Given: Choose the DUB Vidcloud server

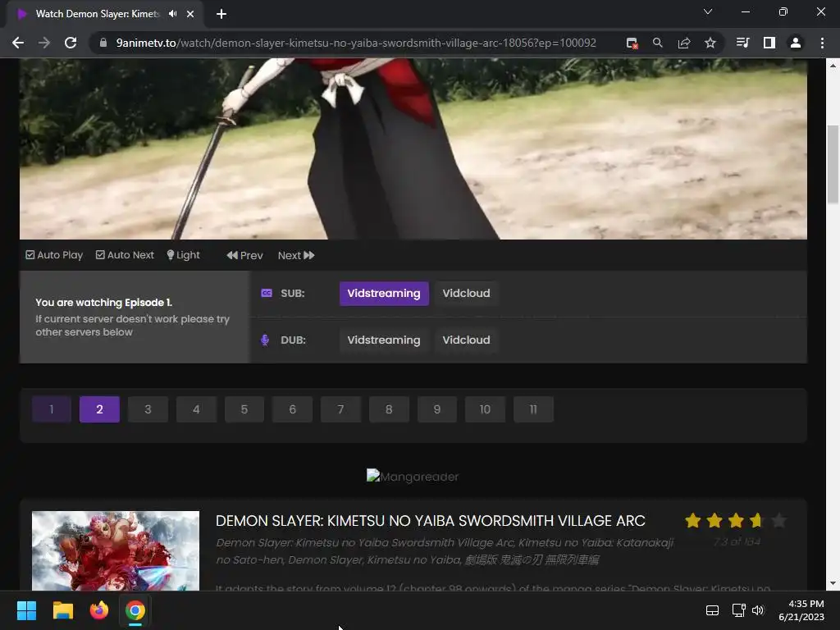Looking at the screenshot, I should click(x=466, y=340).
